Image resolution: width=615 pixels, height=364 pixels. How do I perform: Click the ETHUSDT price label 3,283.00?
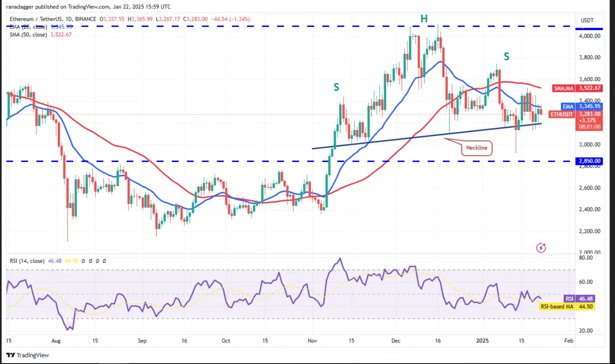[590, 114]
